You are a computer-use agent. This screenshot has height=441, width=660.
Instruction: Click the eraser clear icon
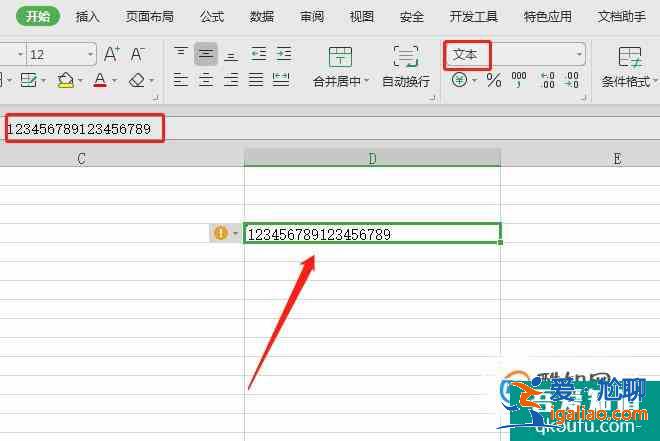(x=137, y=80)
